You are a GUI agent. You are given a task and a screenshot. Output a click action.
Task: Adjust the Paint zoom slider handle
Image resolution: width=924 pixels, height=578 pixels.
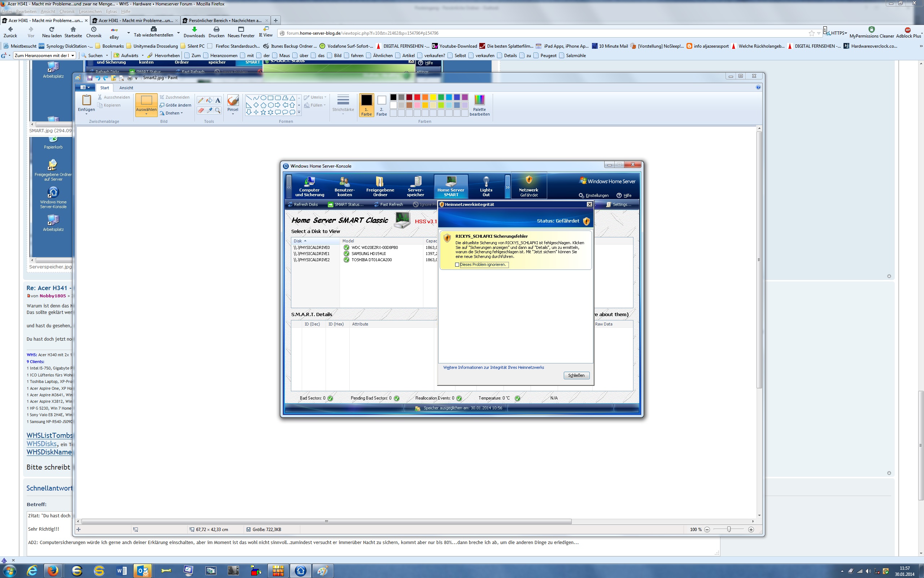click(729, 530)
